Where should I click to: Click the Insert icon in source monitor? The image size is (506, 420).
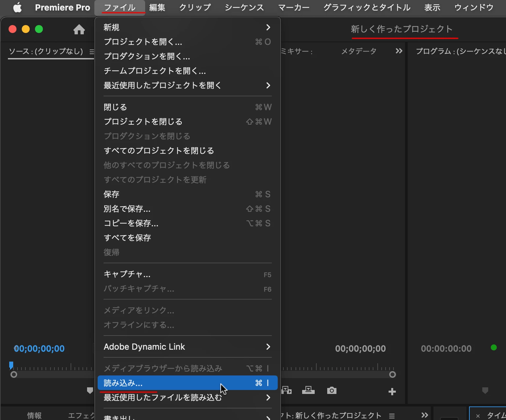287,391
